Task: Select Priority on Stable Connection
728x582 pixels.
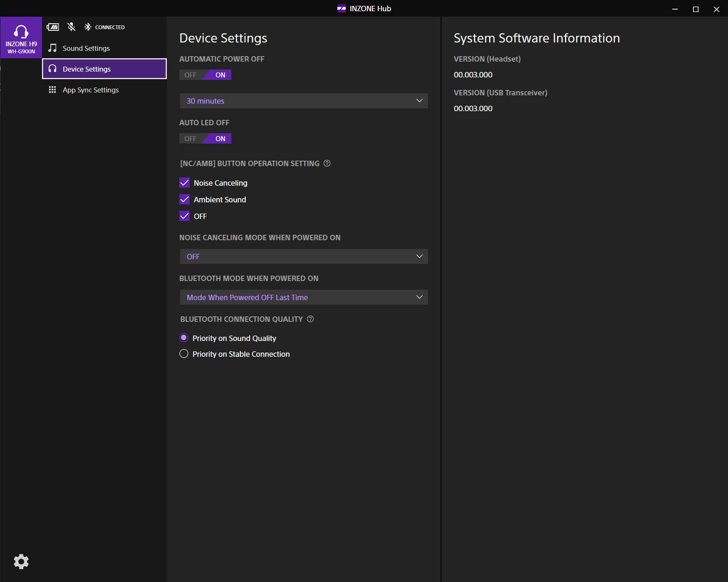Action: [x=184, y=354]
